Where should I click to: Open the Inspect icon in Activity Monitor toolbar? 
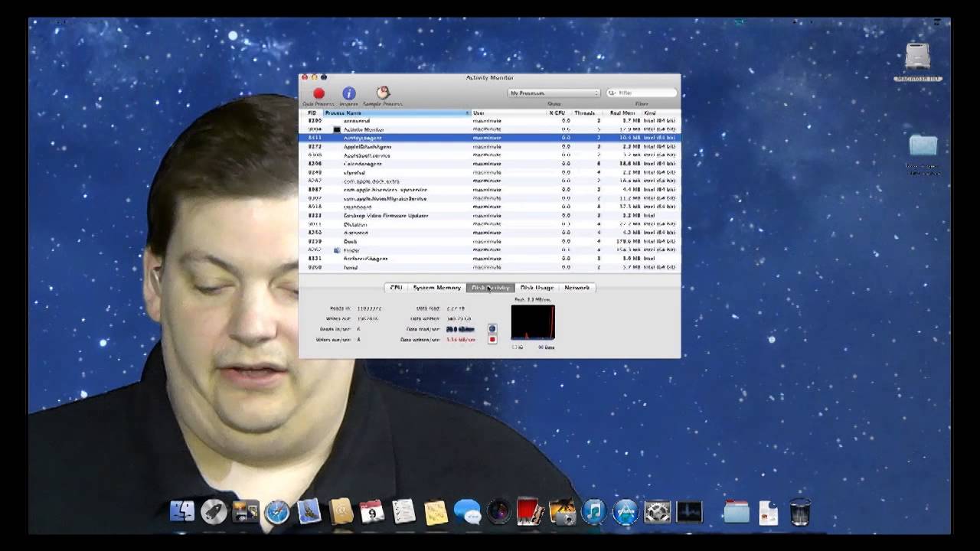pyautogui.click(x=349, y=93)
